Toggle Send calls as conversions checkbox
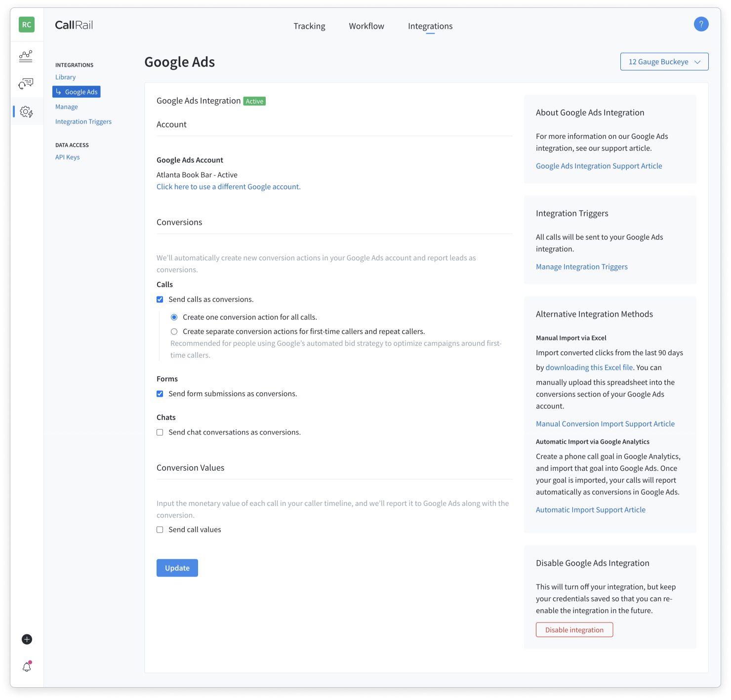 click(160, 299)
